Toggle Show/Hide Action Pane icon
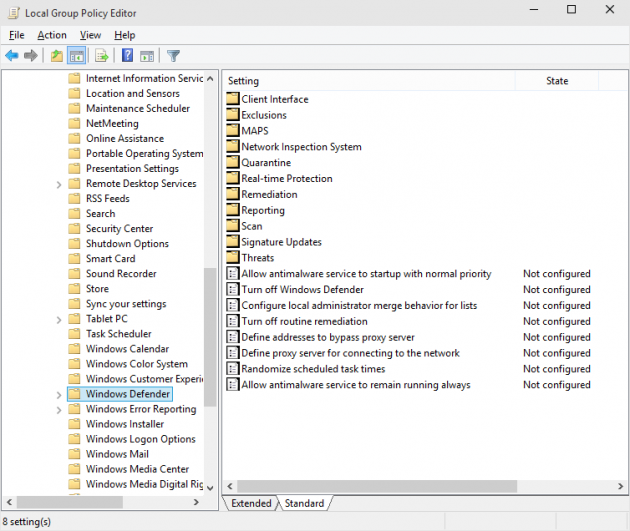This screenshot has height=531, width=630. coord(147,56)
